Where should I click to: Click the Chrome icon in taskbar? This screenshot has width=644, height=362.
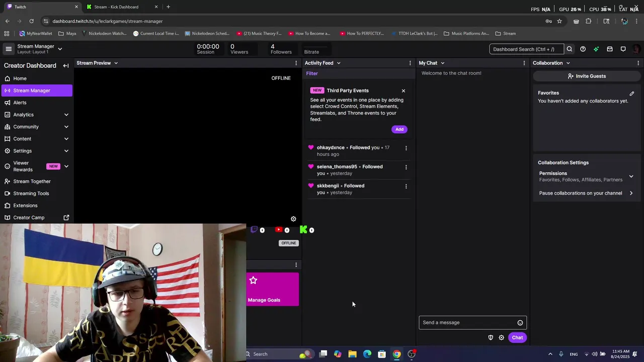coord(397,354)
